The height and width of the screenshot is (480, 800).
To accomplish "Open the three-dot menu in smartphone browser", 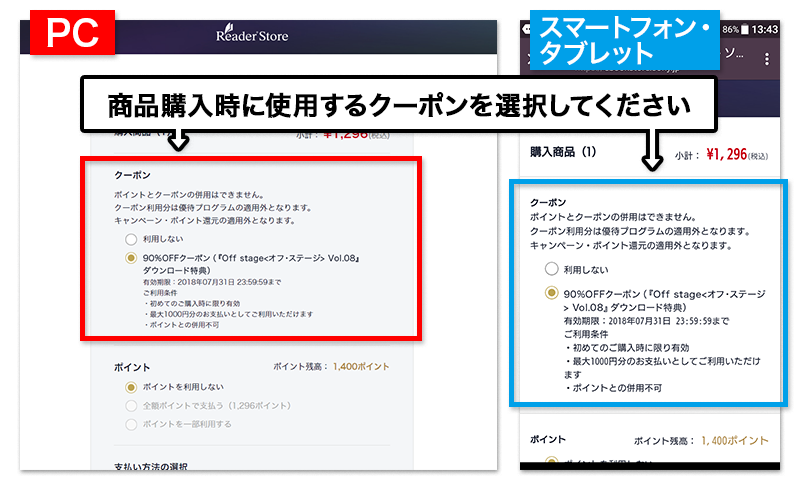I will pos(766,59).
